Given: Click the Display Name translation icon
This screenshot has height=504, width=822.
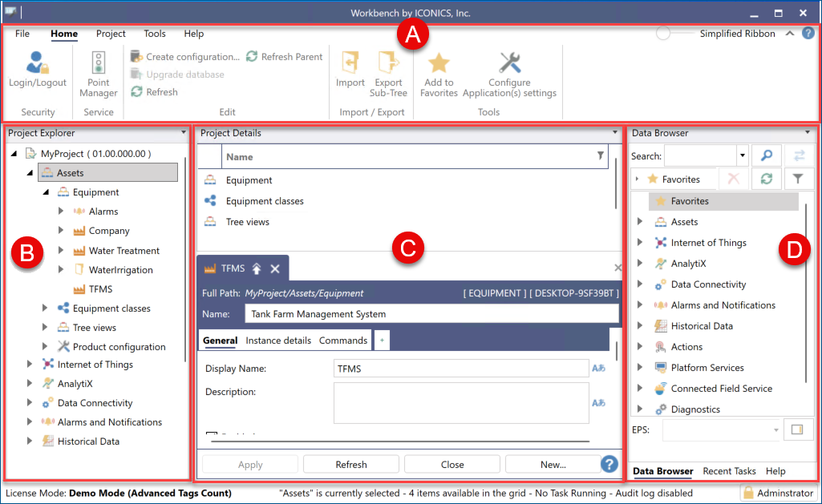Looking at the screenshot, I should 599,369.
